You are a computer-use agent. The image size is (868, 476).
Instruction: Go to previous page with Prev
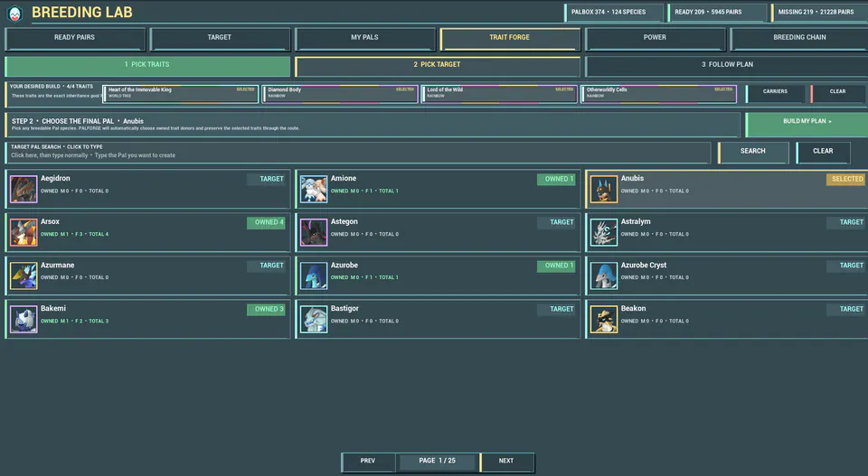(368, 462)
